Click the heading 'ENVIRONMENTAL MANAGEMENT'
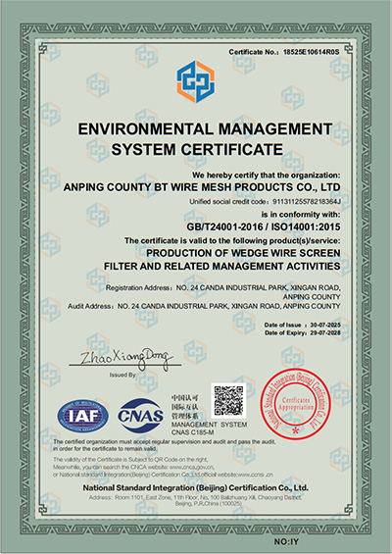Image resolution: width=392 pixels, height=554 pixels. click(205, 129)
